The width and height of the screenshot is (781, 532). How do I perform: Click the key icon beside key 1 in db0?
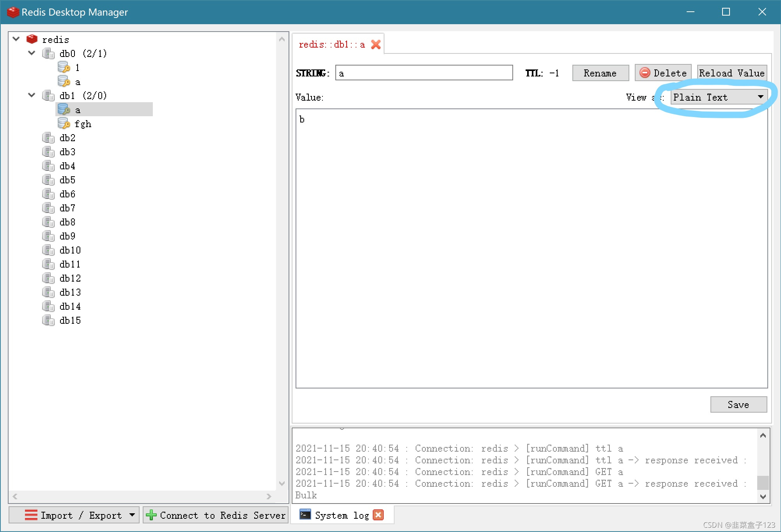(64, 67)
